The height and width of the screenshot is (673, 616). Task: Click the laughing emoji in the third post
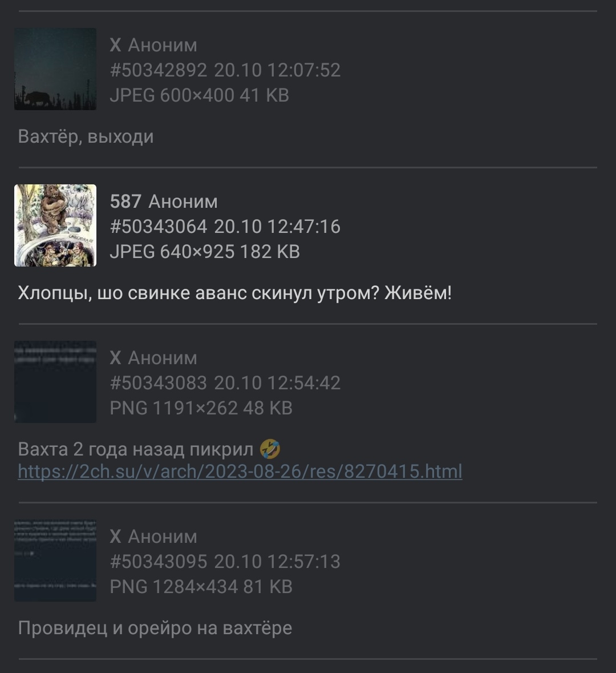pos(270,449)
